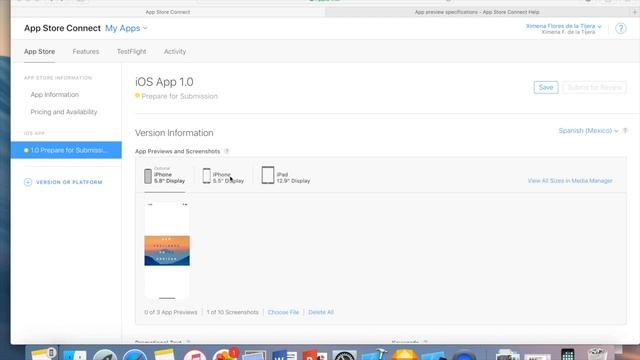Click the plus icon beside Version or Platform
The width and height of the screenshot is (640, 360).
[x=28, y=182]
